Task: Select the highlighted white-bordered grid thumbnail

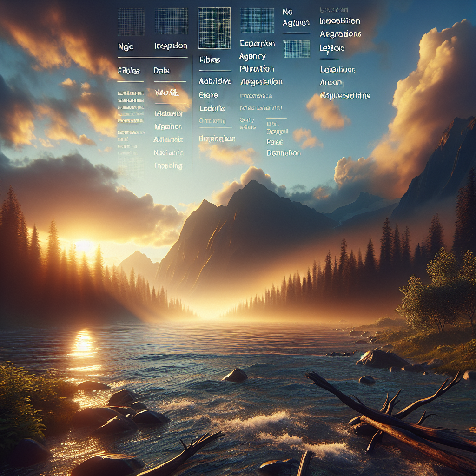Action: (214, 28)
